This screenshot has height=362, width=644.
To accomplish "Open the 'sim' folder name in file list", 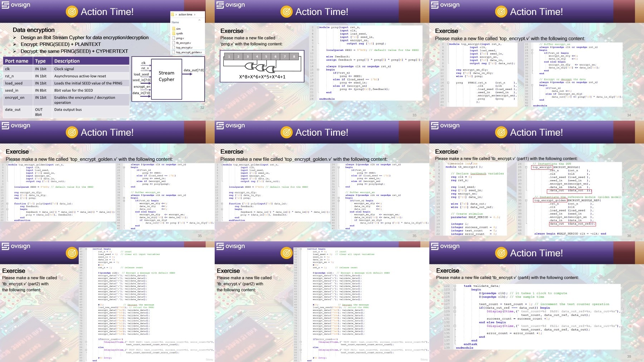I will tap(178, 29).
